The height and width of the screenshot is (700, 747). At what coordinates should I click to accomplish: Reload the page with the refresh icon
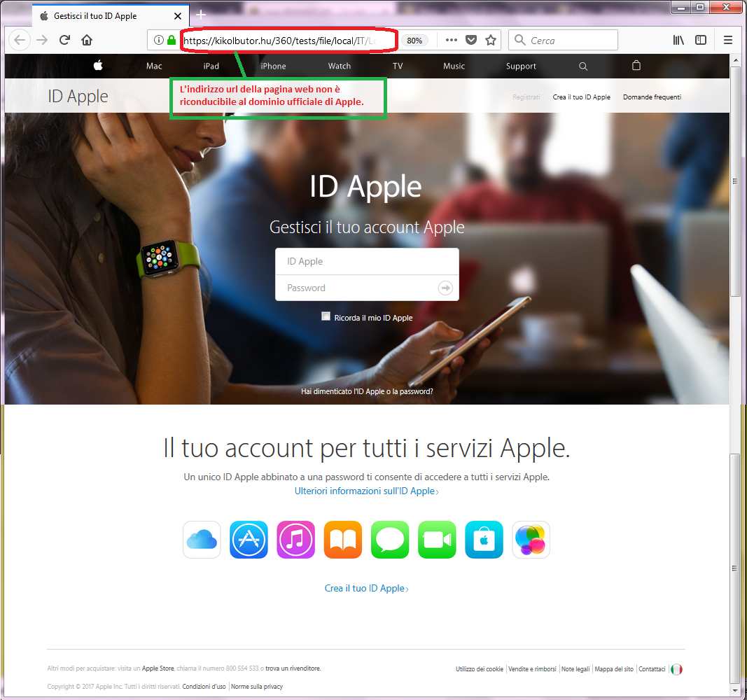[x=65, y=40]
